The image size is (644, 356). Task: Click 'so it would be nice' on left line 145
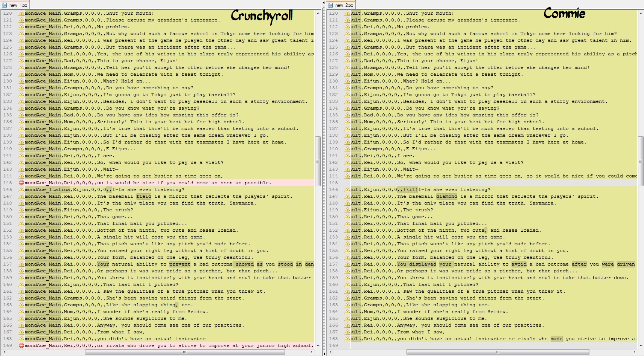pyautogui.click(x=126, y=183)
